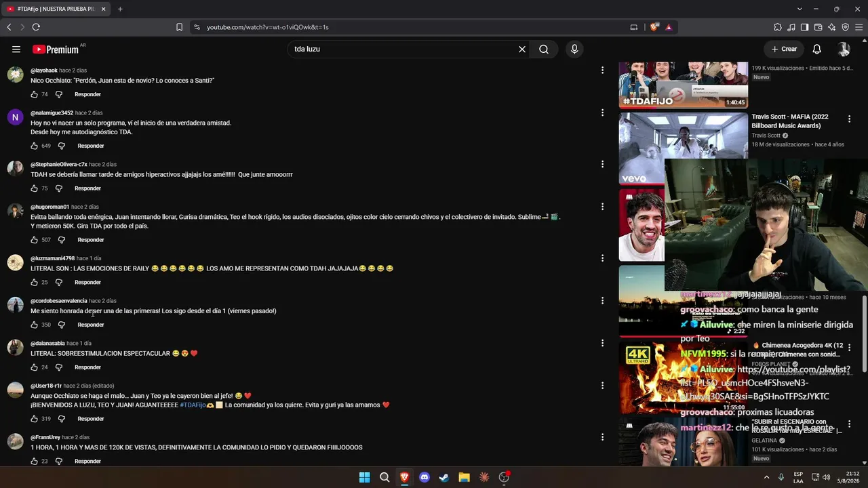The image size is (868, 488).
Task: Reply to the @hugoroman01 comment
Action: tap(91, 240)
